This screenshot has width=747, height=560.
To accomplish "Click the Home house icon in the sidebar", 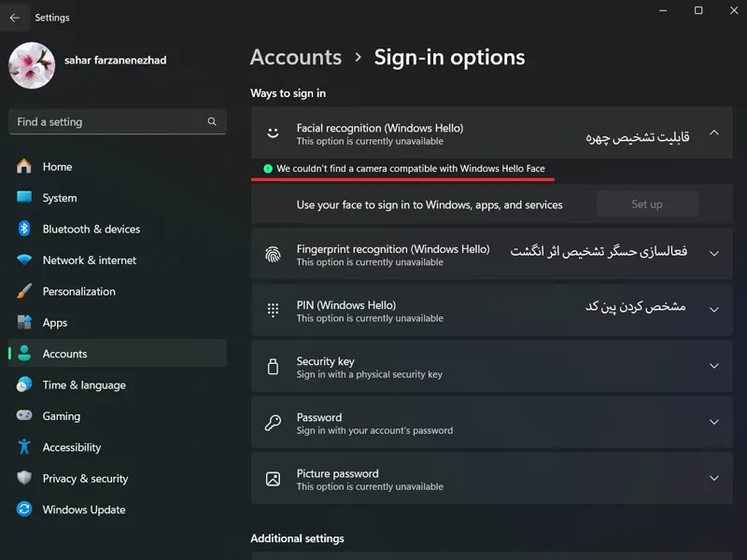I will [x=24, y=166].
